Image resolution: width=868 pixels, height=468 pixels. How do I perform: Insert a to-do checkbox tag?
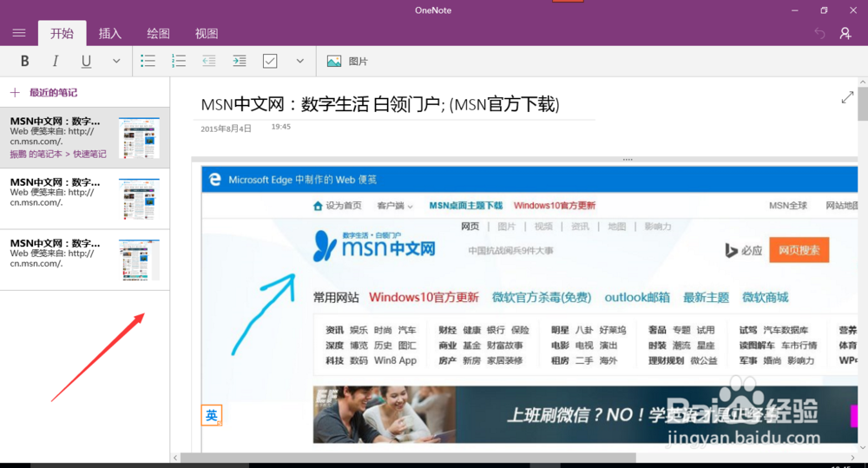(x=270, y=61)
